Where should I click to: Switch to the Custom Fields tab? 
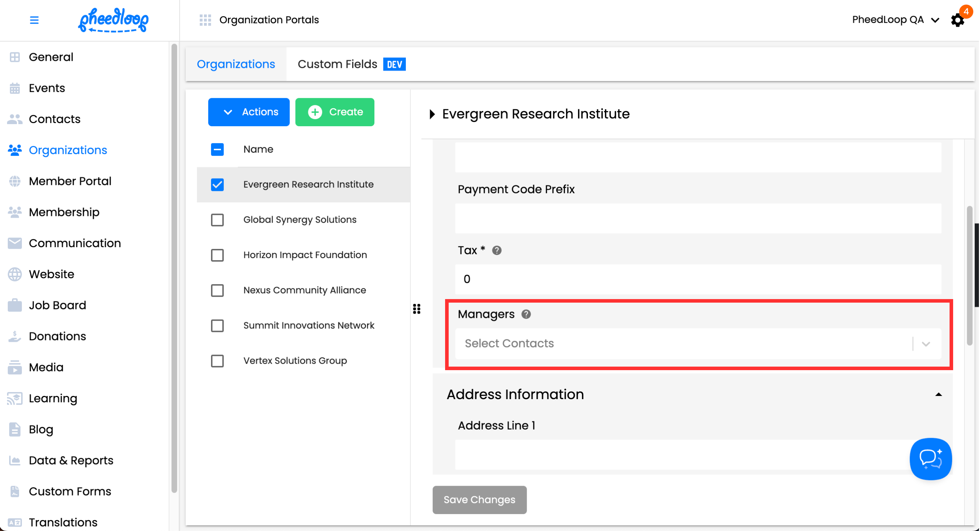351,64
